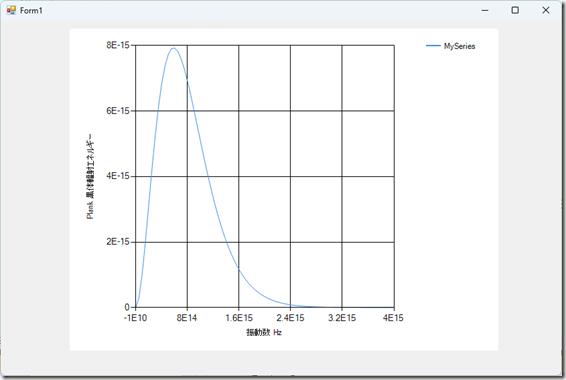Screen dimensions: 566x380
Task: Click the 8E14 x-axis label
Action: [x=187, y=318]
